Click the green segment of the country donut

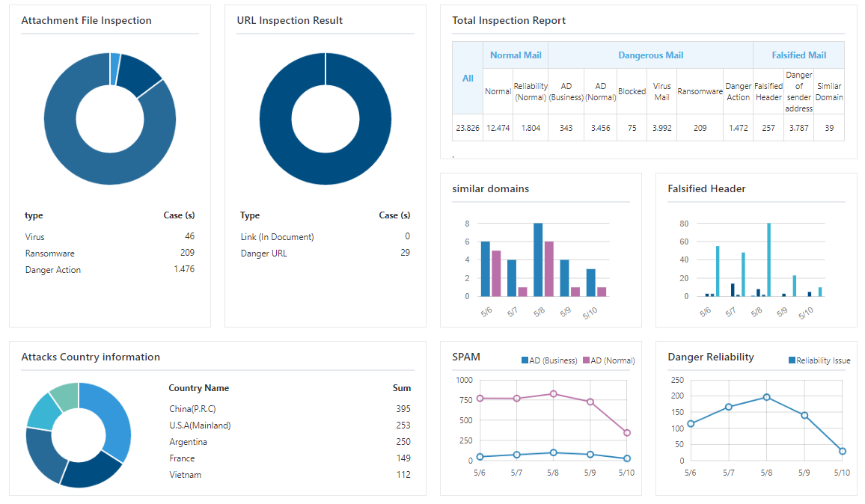65,395
